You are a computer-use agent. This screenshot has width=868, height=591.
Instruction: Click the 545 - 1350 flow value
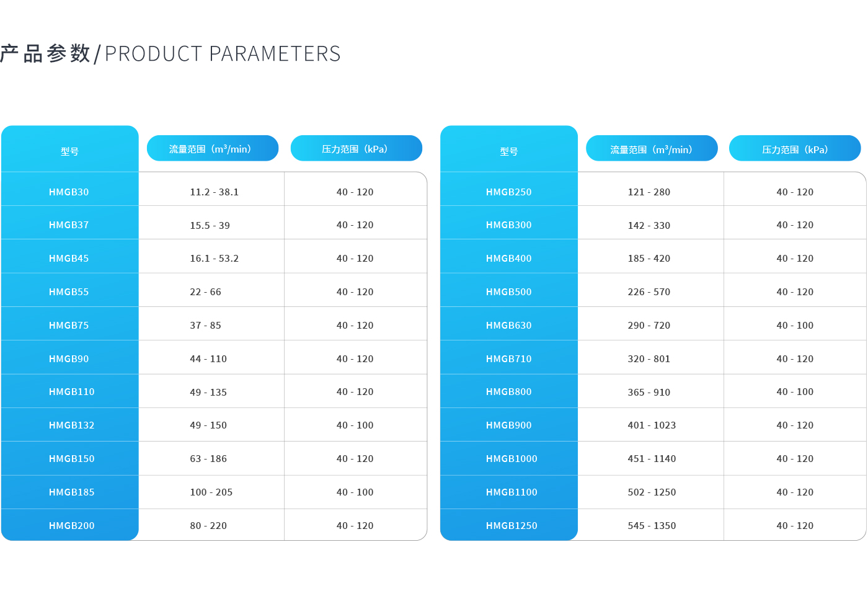[652, 526]
